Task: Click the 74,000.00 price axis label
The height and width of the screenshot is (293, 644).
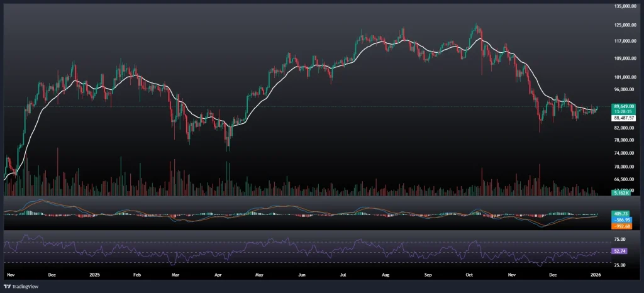Action: [624, 153]
